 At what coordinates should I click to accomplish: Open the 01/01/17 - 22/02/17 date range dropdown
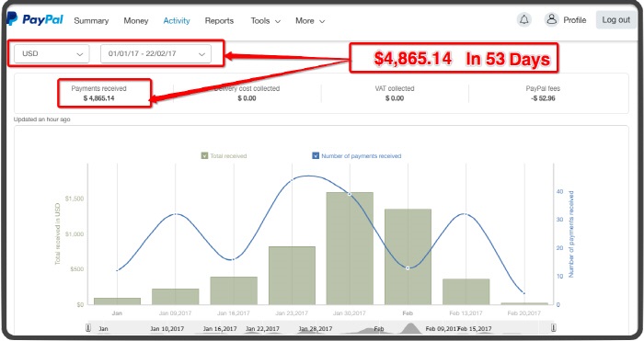155,53
